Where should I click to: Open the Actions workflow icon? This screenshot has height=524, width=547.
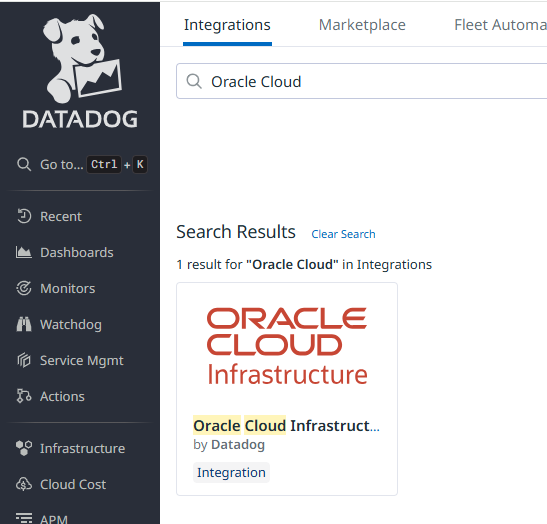point(24,396)
